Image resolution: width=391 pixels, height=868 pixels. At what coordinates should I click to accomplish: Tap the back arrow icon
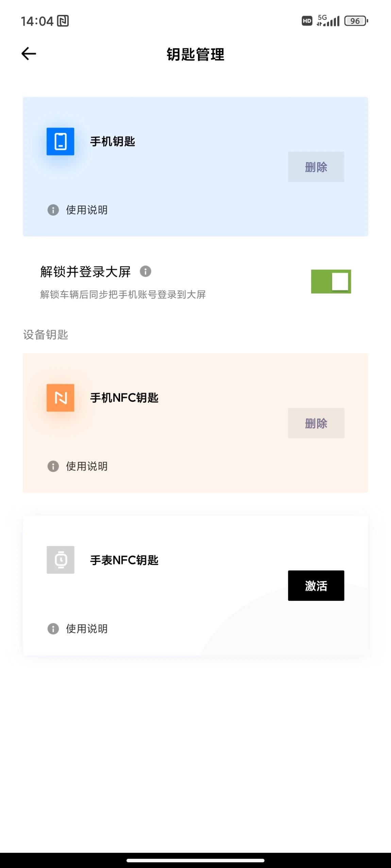coord(29,54)
